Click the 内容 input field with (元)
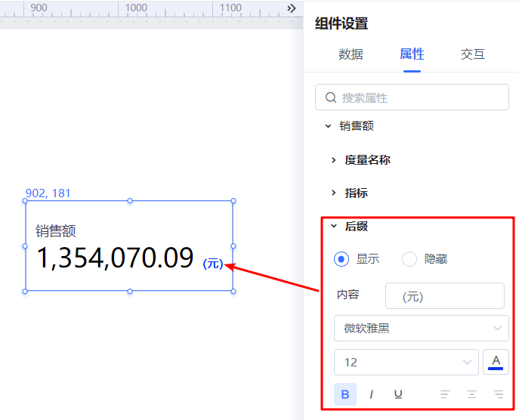 click(444, 295)
